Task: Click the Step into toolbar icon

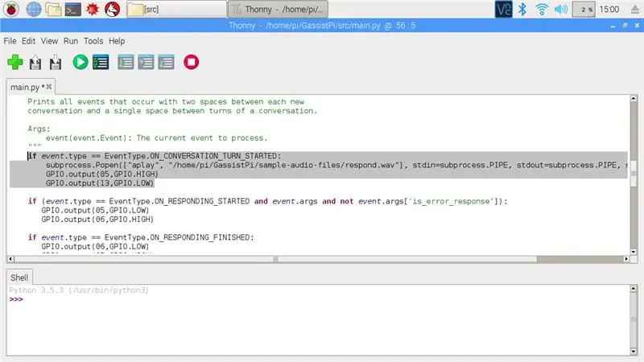Action: coord(146,63)
